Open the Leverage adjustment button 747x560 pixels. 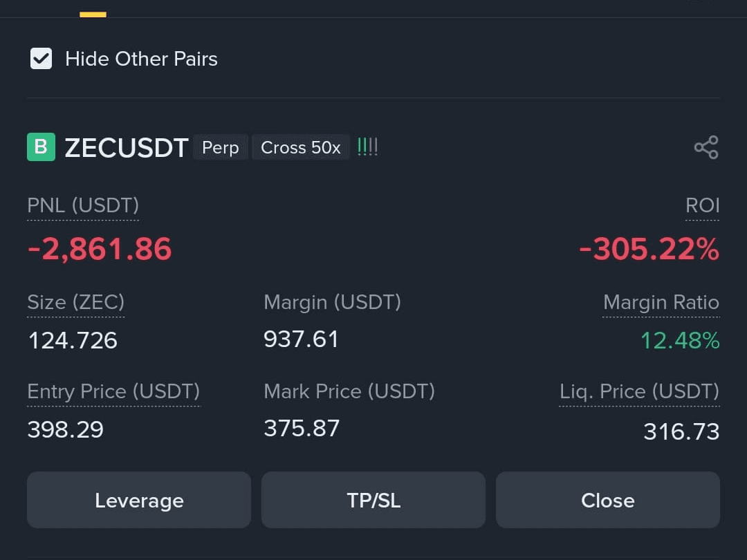click(x=139, y=500)
